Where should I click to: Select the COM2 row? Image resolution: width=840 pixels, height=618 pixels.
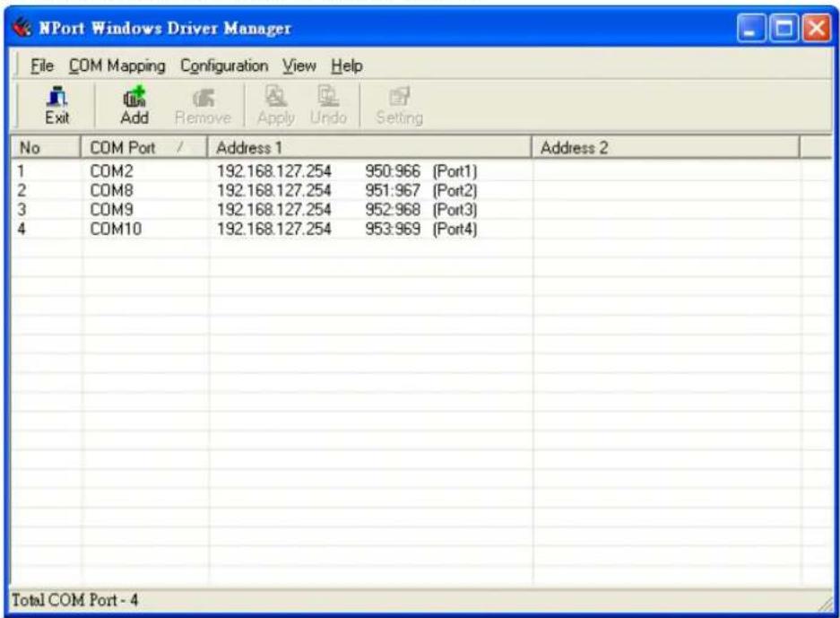click(x=421, y=171)
